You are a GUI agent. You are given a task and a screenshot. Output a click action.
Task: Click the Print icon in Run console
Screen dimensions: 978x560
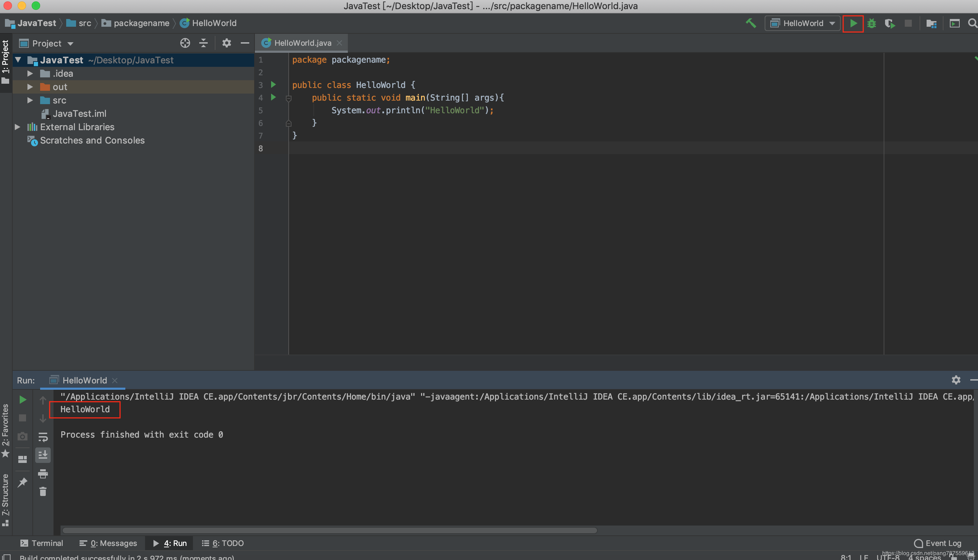43,473
